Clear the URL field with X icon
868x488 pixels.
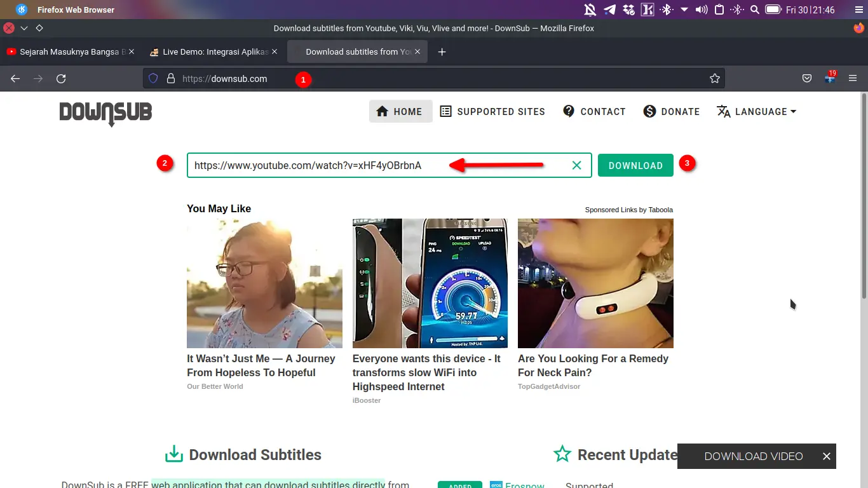point(576,165)
